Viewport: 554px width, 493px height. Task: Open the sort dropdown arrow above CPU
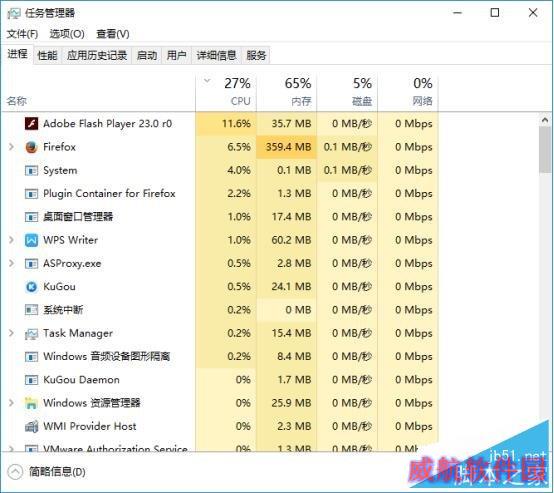click(207, 81)
